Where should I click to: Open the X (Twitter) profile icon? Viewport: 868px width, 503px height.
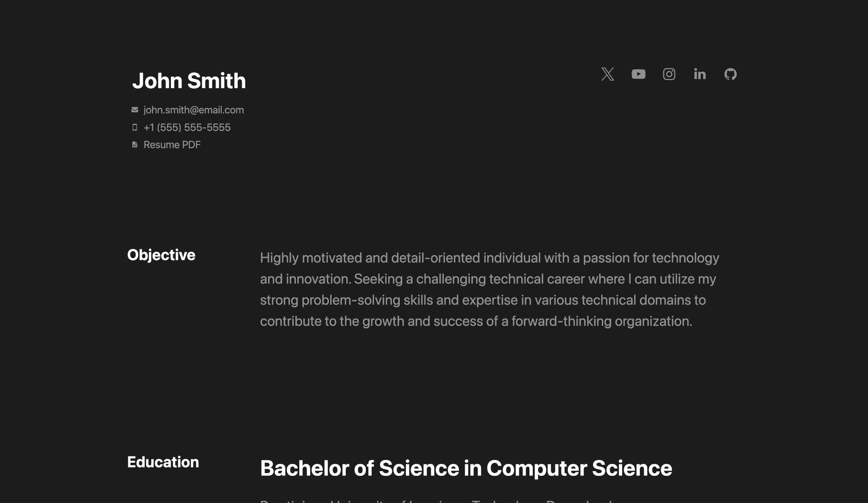tap(607, 74)
